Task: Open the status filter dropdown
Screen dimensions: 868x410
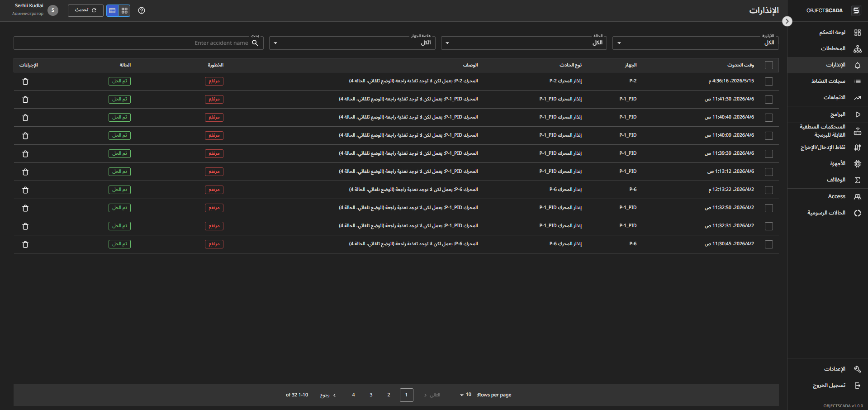Action: 524,43
